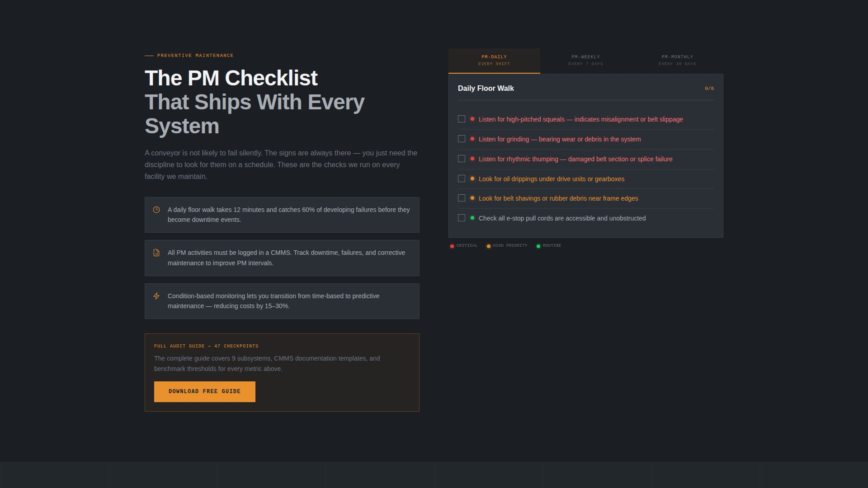Click red priority dot on high-pitched squeals item

(472, 119)
